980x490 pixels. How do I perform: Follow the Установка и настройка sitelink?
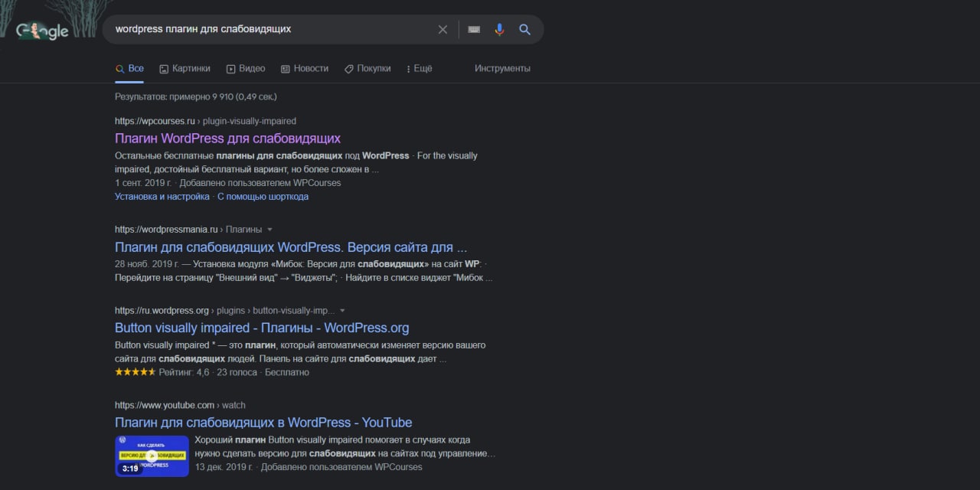162,196
